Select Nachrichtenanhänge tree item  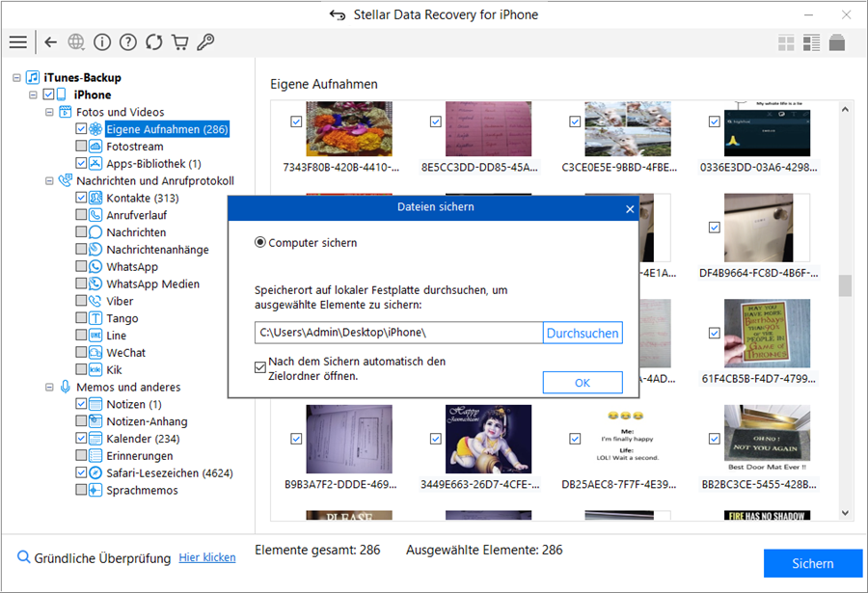[158, 250]
